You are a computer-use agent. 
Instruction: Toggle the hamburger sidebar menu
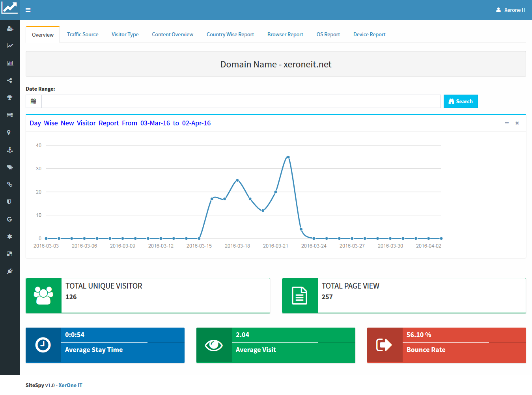click(28, 10)
